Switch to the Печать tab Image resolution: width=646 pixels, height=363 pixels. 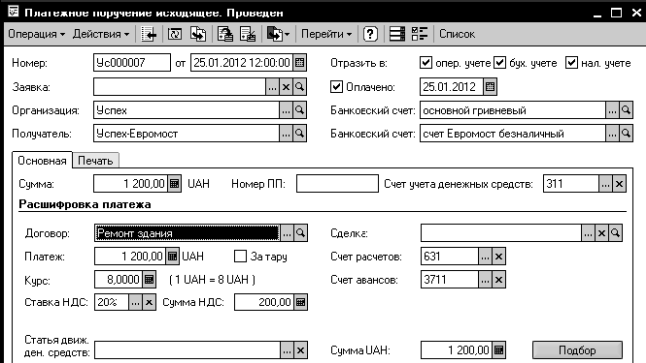96,161
